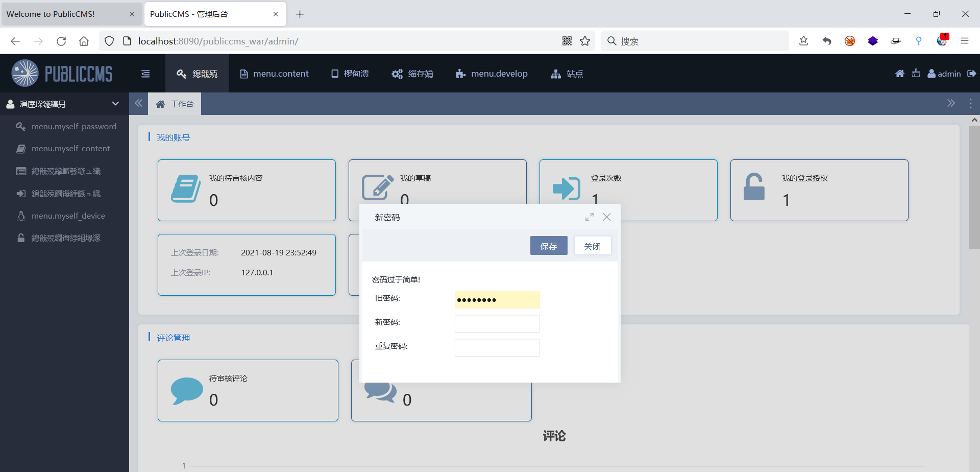Click the home icon near admin username
Image resolution: width=980 pixels, height=472 pixels.
coord(899,73)
